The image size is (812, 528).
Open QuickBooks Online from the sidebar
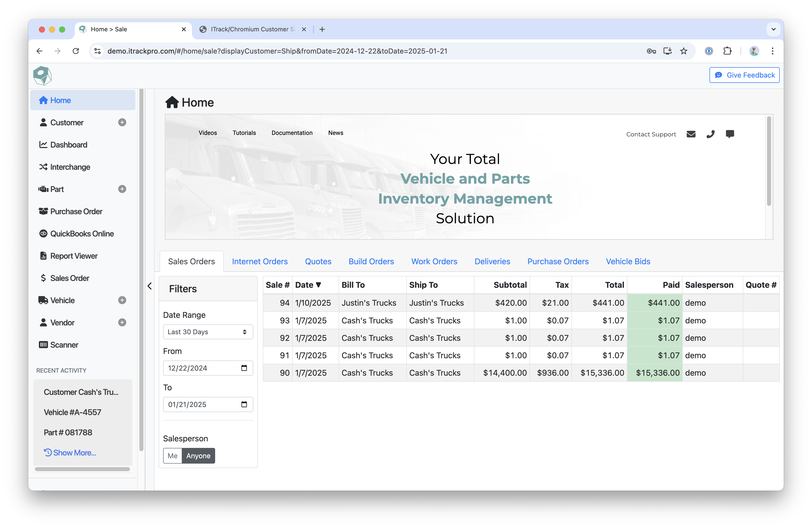pyautogui.click(x=82, y=234)
